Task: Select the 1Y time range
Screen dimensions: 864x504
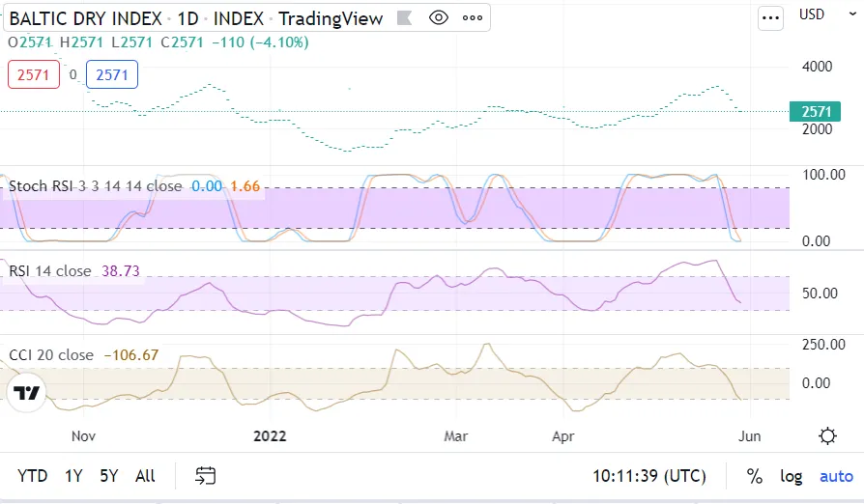Action: (x=73, y=476)
